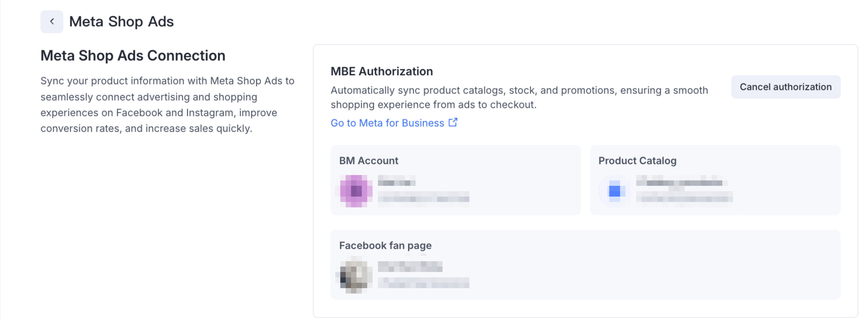This screenshot has width=868, height=320.
Task: Click the back arrow button
Action: pos(52,22)
